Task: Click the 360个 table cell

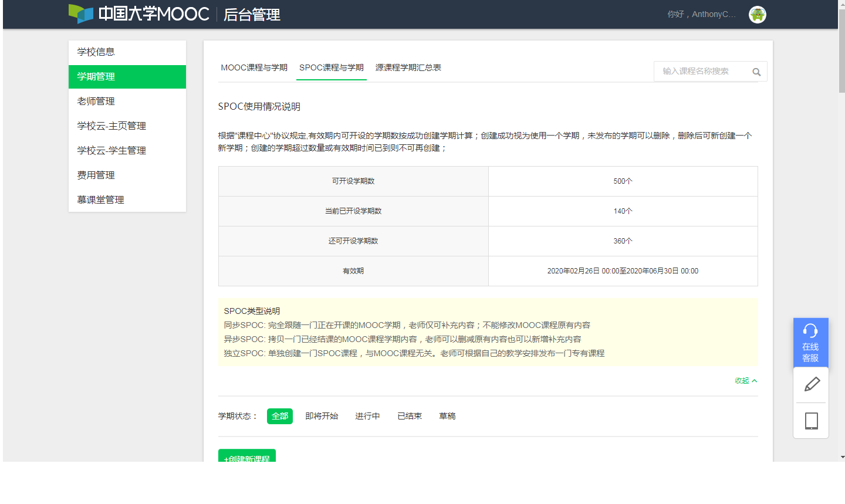Action: coord(623,241)
